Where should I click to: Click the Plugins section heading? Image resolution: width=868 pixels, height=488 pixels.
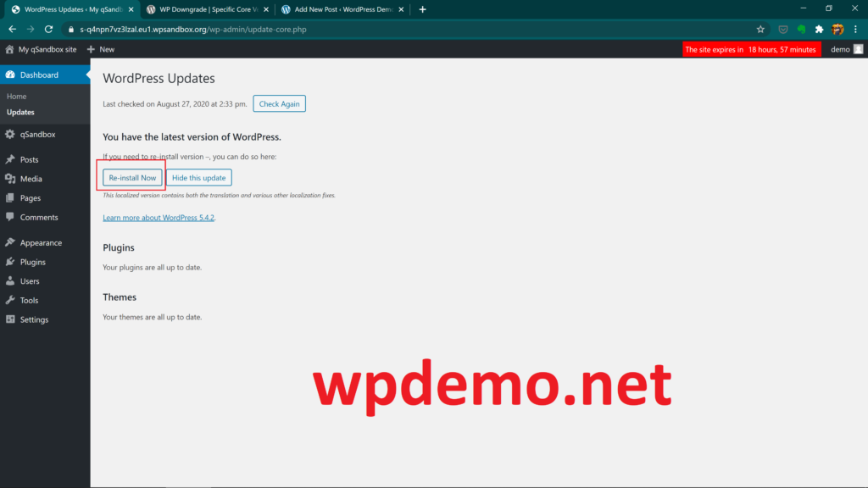point(119,247)
